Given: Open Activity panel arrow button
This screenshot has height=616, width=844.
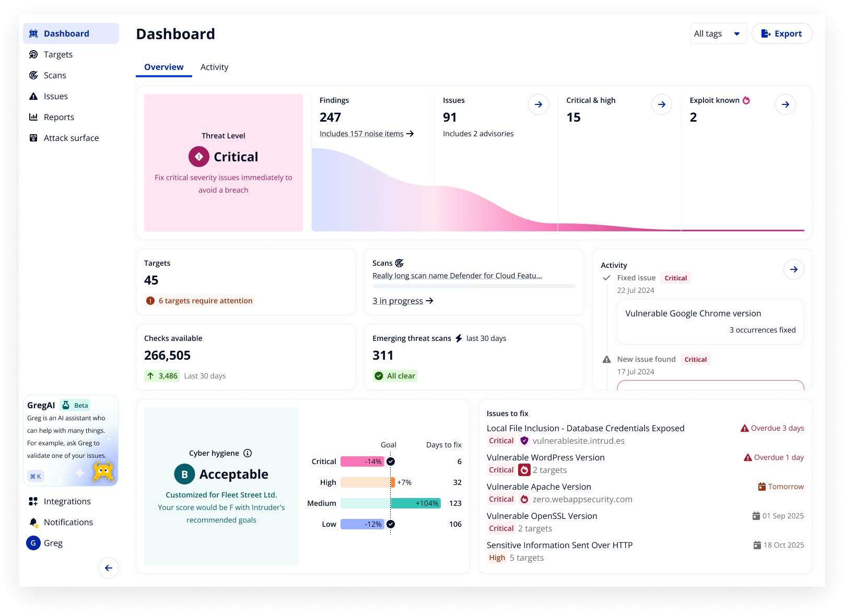Looking at the screenshot, I should click(793, 269).
